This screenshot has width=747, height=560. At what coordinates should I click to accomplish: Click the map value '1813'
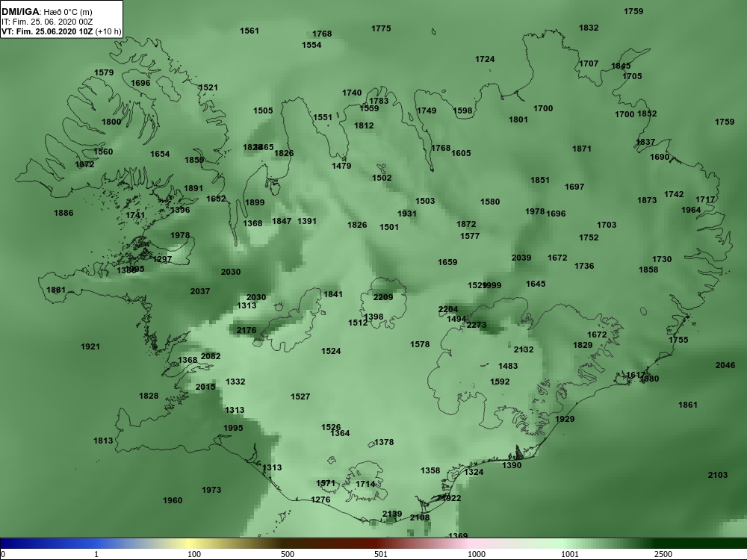[x=103, y=441]
